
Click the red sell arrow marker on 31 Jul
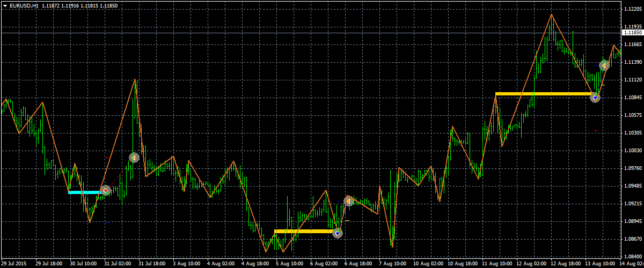pyautogui.click(x=106, y=190)
